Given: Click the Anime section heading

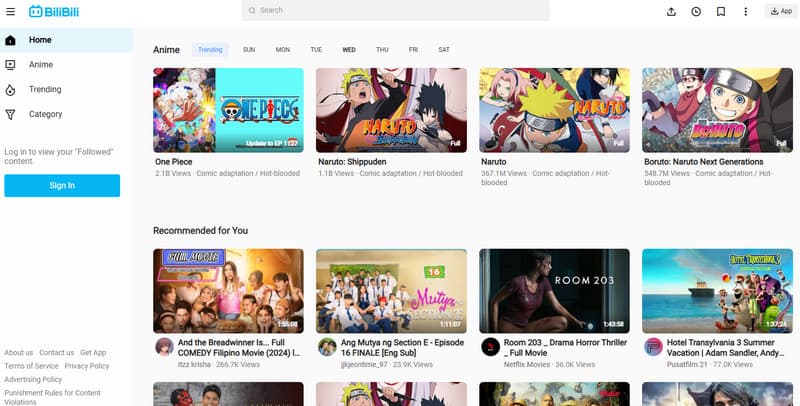Looking at the screenshot, I should 166,50.
